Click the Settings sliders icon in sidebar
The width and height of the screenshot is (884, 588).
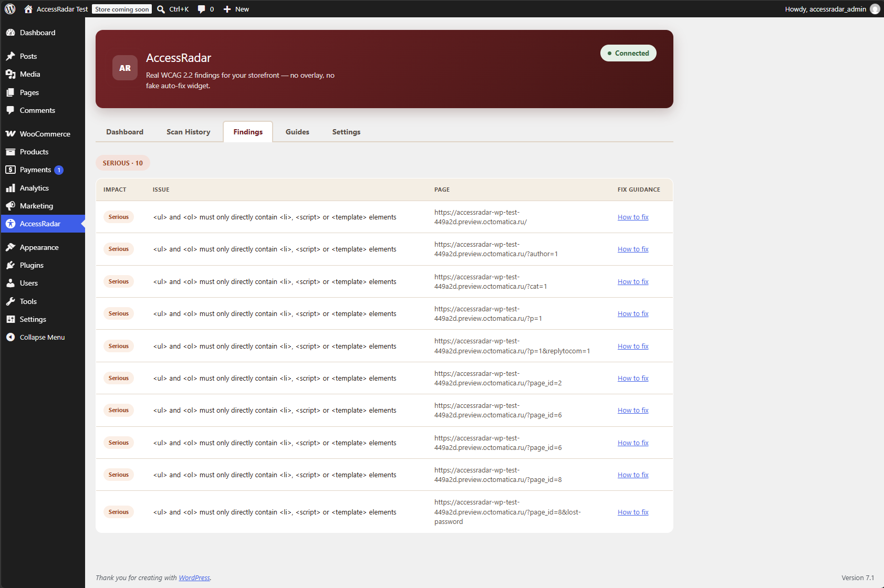(11, 319)
